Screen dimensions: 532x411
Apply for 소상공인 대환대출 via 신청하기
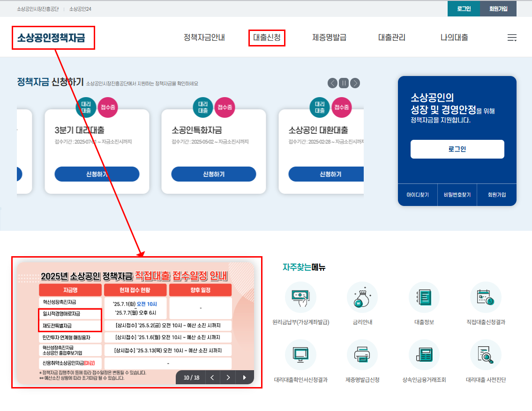tap(326, 174)
